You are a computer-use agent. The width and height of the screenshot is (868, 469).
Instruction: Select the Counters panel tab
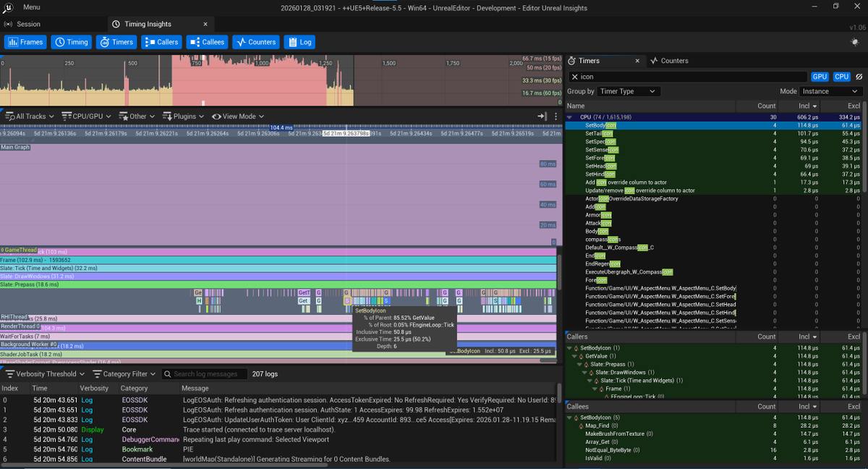tap(669, 61)
